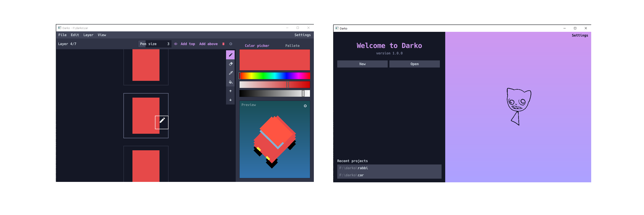Maximize the Darko editor window
The width and height of the screenshot is (644, 215).
[298, 28]
